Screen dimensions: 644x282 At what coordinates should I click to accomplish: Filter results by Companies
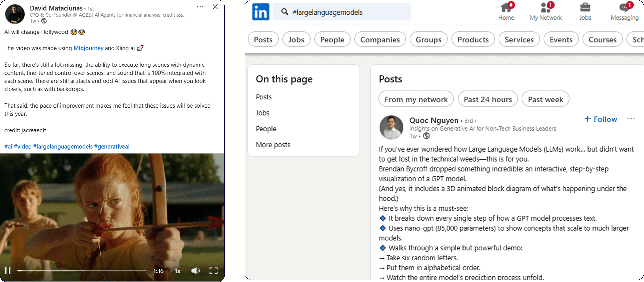(380, 39)
